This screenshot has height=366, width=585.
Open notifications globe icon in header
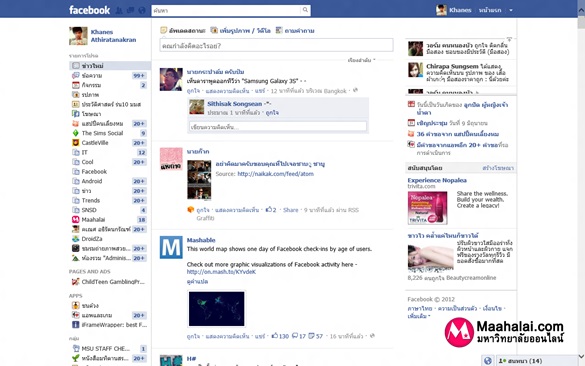(x=142, y=10)
